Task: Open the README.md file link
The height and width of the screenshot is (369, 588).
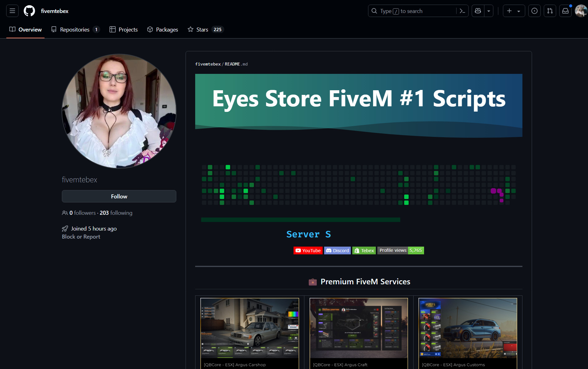Action: (x=236, y=64)
